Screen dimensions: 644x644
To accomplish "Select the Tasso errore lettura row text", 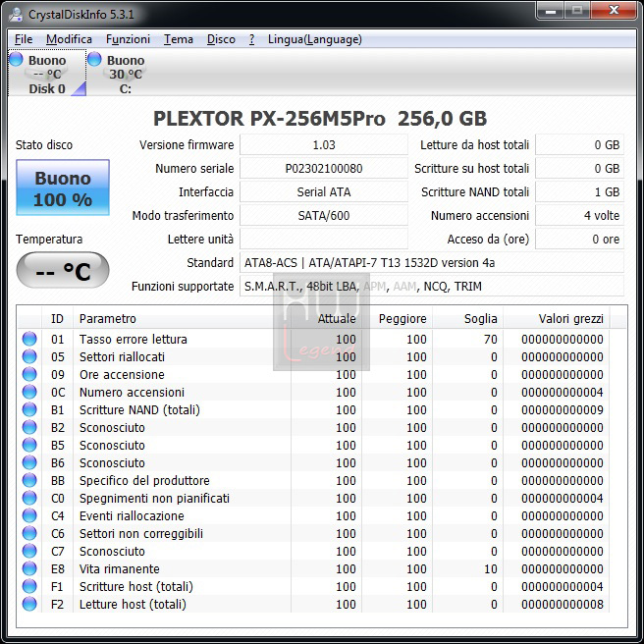I will (x=134, y=339).
